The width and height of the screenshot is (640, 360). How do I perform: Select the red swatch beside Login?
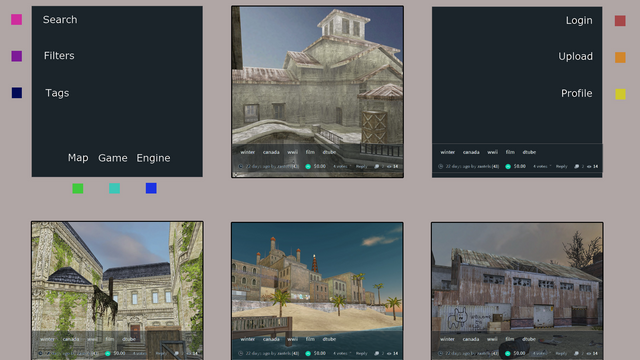tap(620, 20)
